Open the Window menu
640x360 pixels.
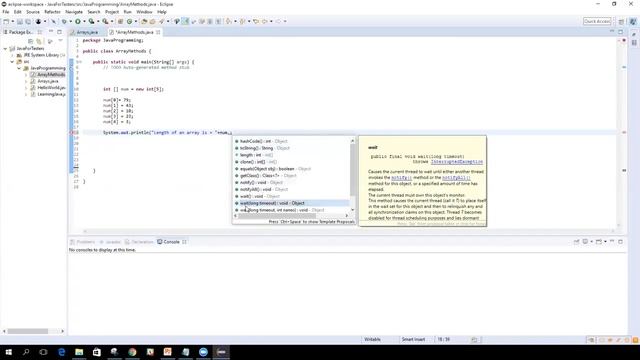click(x=144, y=12)
